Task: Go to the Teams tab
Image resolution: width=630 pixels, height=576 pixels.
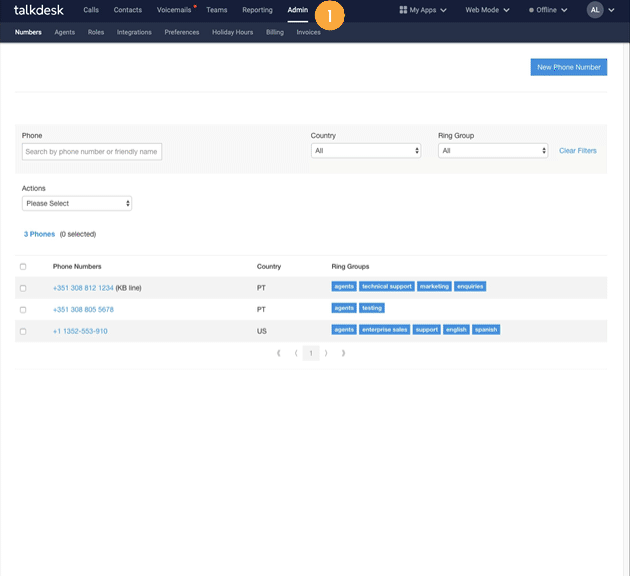Action: 217,10
